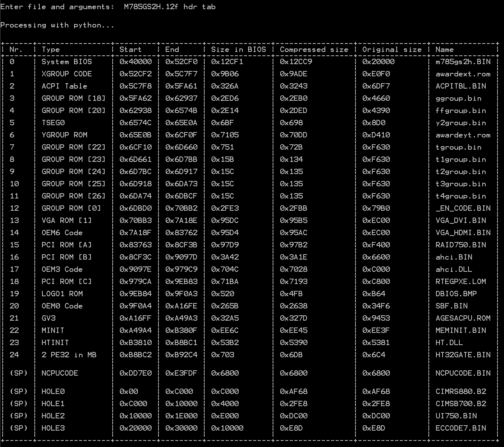Click the 'Size in BIOS' column header
504x447 pixels.
pyautogui.click(x=238, y=49)
